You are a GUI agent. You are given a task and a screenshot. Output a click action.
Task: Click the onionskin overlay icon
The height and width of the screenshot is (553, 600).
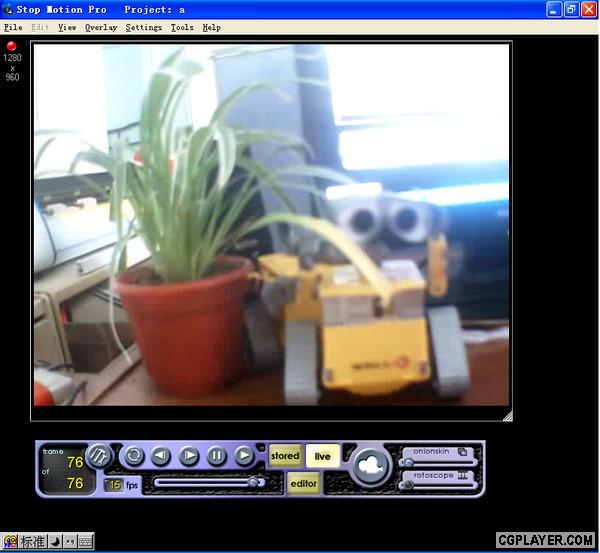pyautogui.click(x=463, y=452)
